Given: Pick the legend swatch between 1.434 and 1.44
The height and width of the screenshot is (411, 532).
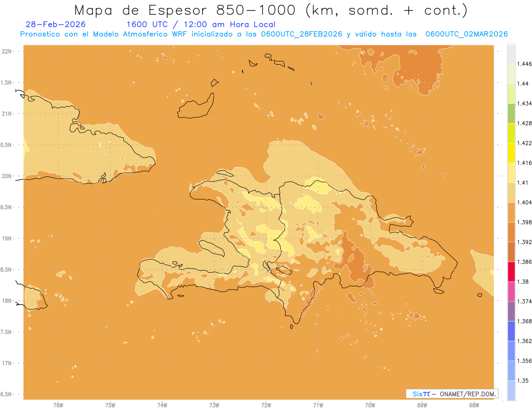Looking at the screenshot, I should click(x=511, y=94).
